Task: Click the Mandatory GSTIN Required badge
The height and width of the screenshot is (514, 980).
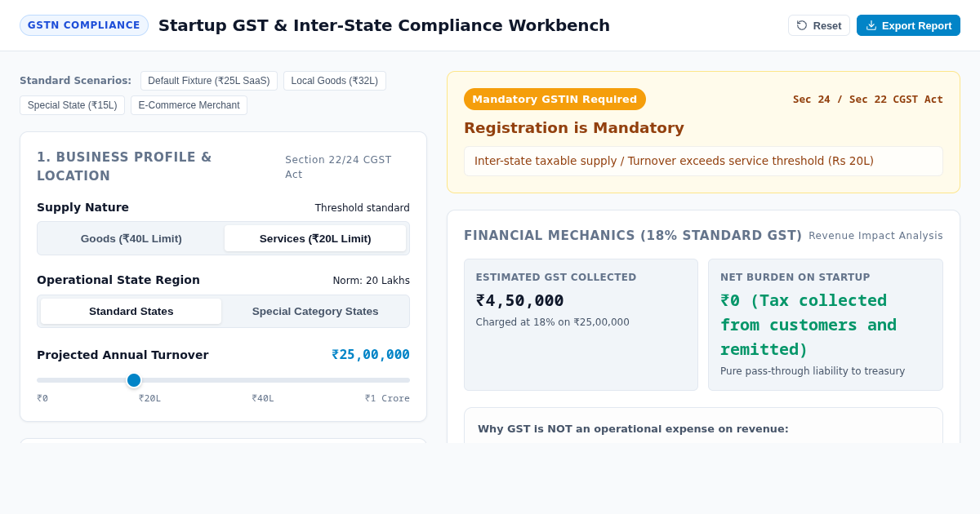Action: (x=555, y=100)
